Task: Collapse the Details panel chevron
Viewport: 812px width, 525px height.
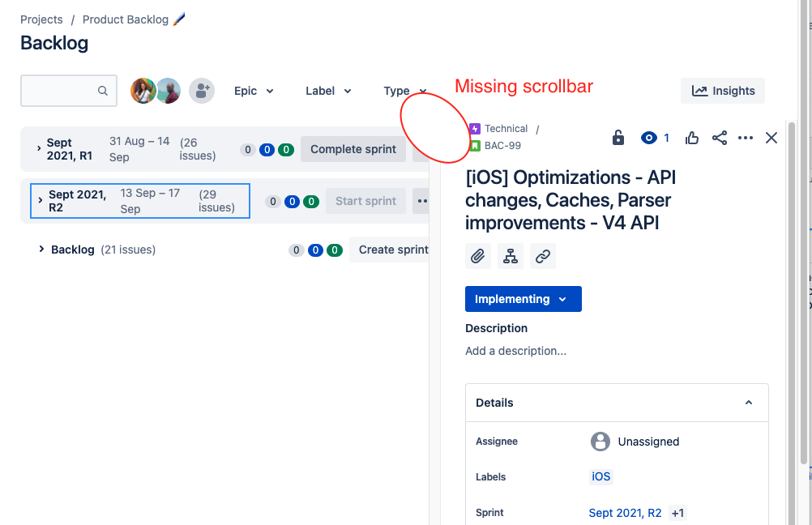Action: point(748,403)
